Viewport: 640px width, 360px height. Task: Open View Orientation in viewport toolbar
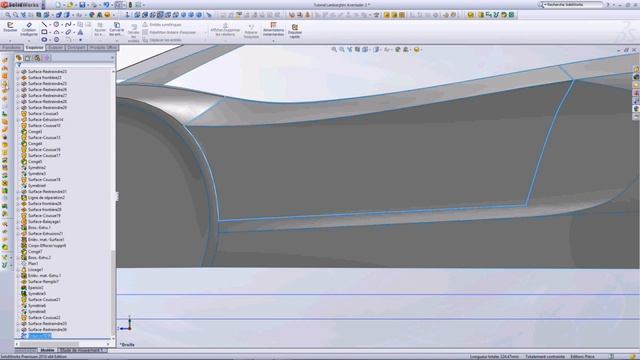[365, 49]
